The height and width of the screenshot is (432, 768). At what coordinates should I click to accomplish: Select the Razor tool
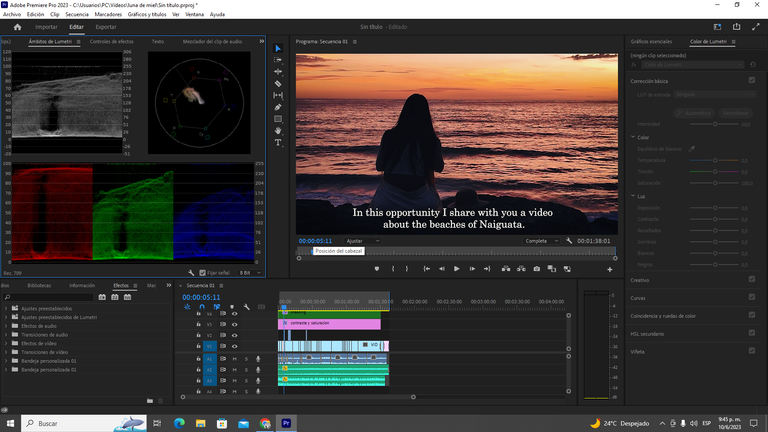coord(278,84)
